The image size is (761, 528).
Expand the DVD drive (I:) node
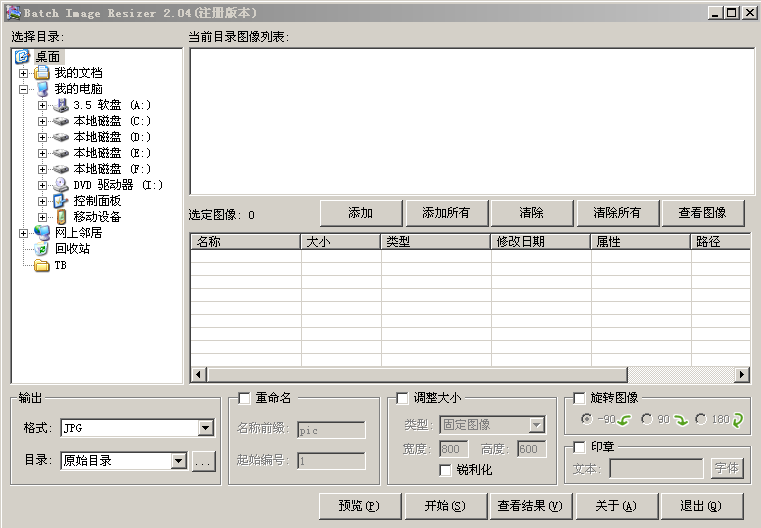42,185
